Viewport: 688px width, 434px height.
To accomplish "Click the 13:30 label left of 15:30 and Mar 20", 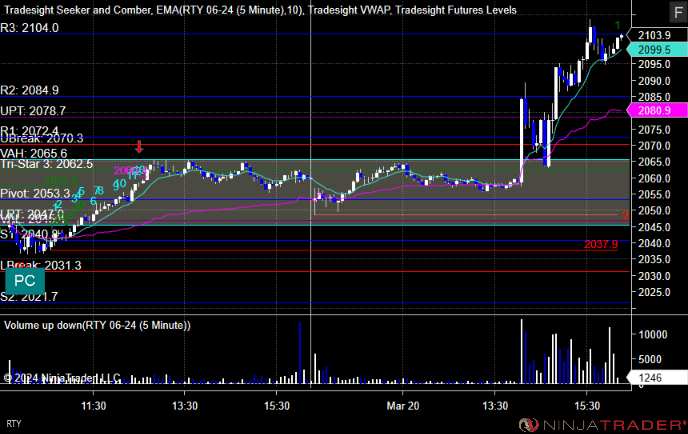I will 185,406.
